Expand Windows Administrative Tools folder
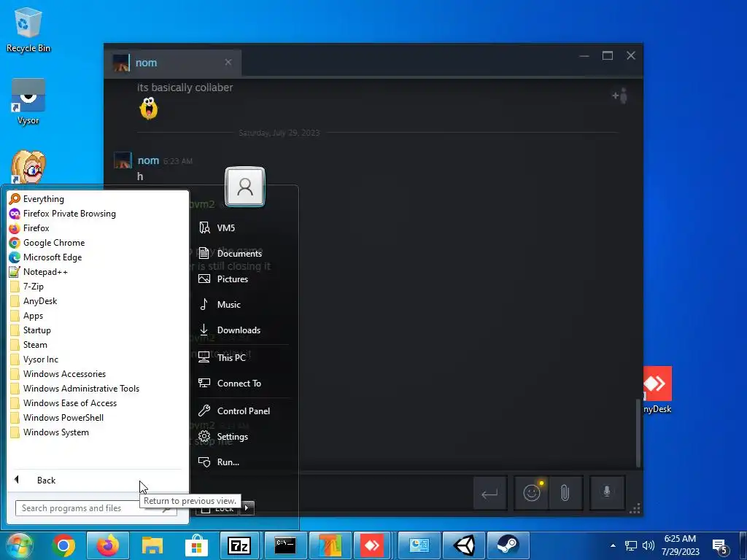Image resolution: width=747 pixels, height=560 pixels. pyautogui.click(x=98, y=389)
